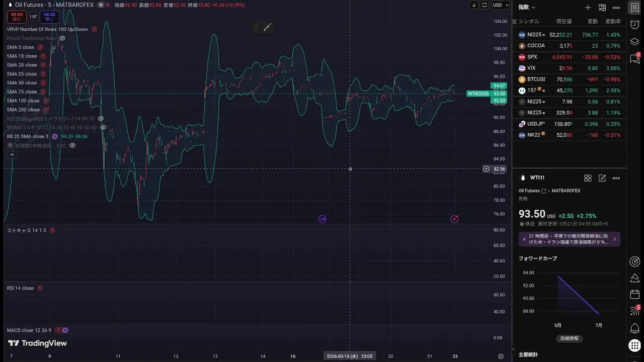Expand the 指数 watchlist dropdown
This screenshot has height=362, width=644.
(x=527, y=8)
